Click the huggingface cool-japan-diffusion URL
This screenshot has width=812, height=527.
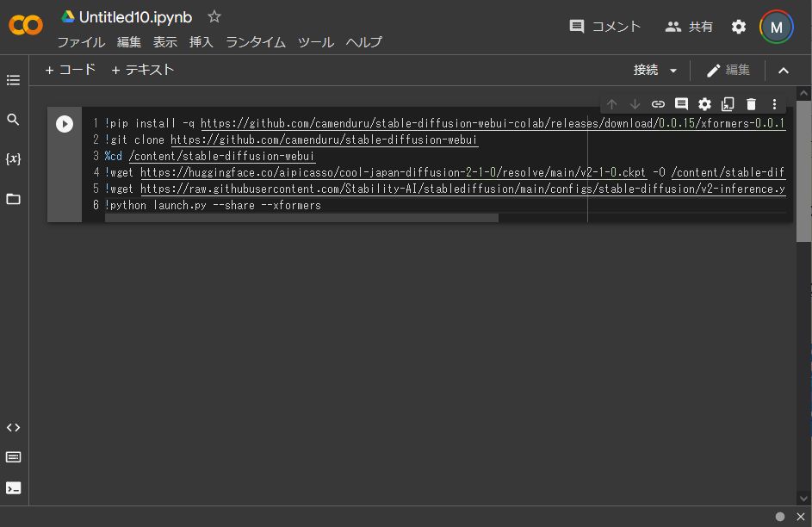tap(393, 172)
